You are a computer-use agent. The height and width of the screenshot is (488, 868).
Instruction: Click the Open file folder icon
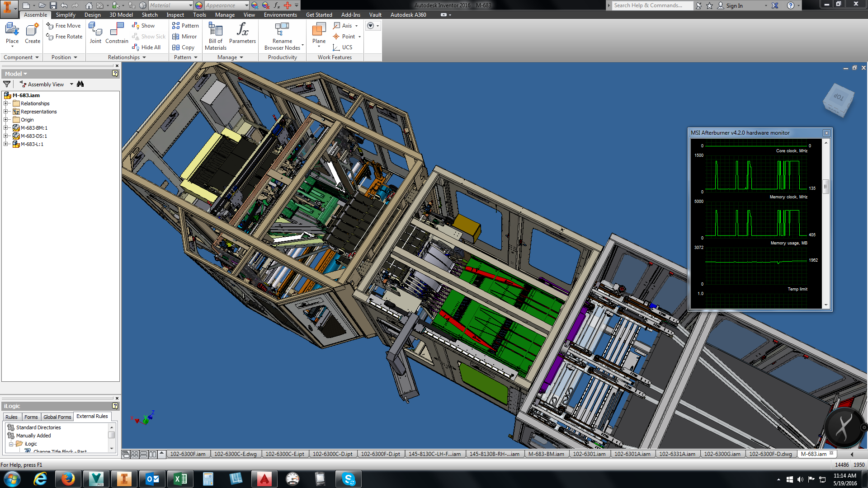tap(42, 5)
